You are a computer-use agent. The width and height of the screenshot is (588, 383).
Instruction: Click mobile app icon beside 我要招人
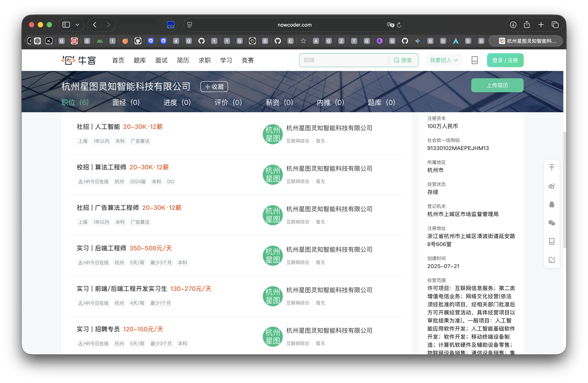[x=474, y=60]
